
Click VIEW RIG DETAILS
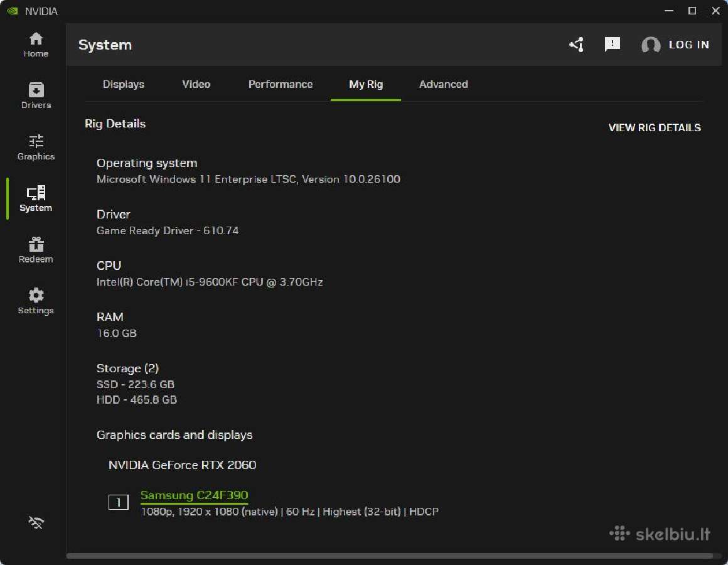click(x=655, y=127)
